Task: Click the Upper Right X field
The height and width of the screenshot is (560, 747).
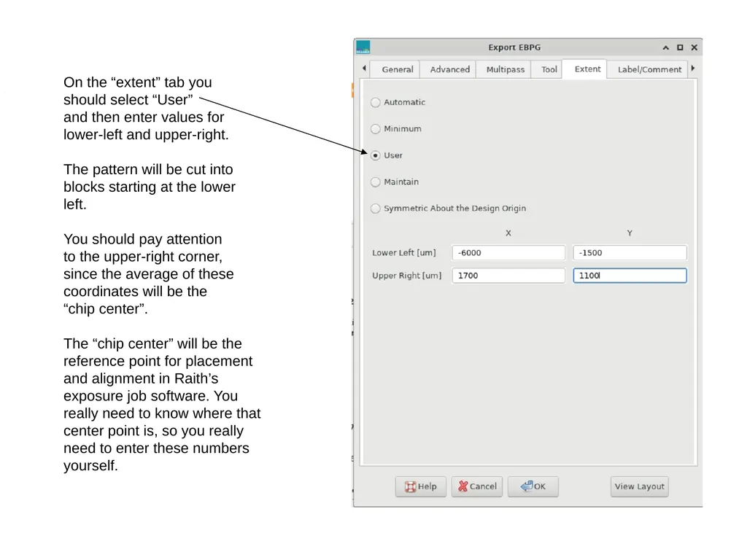Action: tap(508, 276)
